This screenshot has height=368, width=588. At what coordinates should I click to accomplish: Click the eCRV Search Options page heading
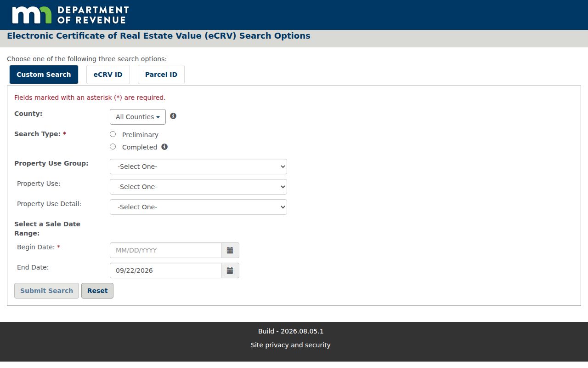[158, 36]
